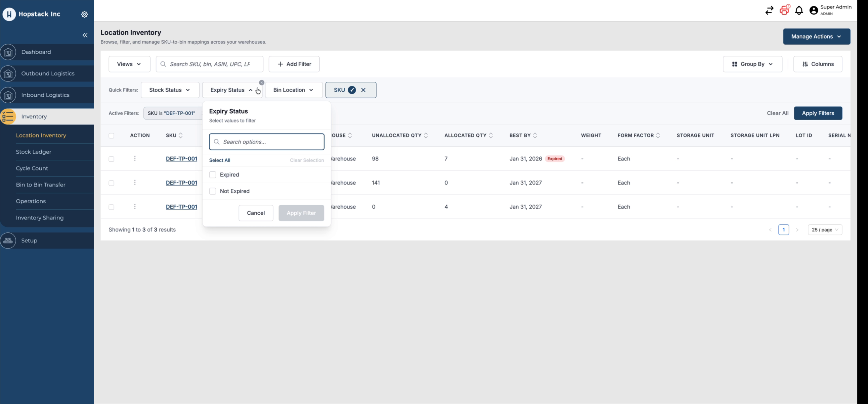
Task: Open Bin Location quick filter
Action: point(294,90)
